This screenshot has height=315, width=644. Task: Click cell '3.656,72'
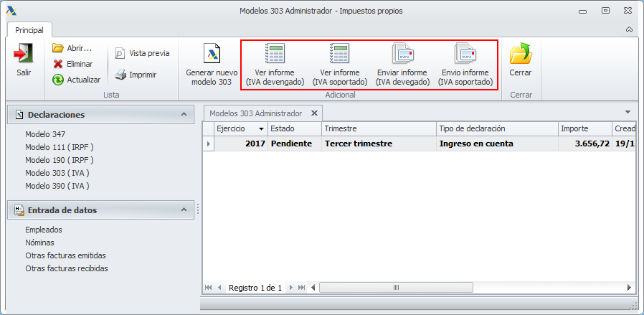click(x=585, y=144)
